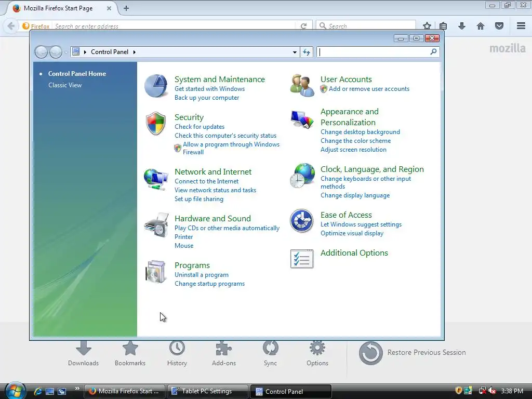The height and width of the screenshot is (399, 532).
Task: Select Classic View in the sidebar
Action: (x=65, y=85)
